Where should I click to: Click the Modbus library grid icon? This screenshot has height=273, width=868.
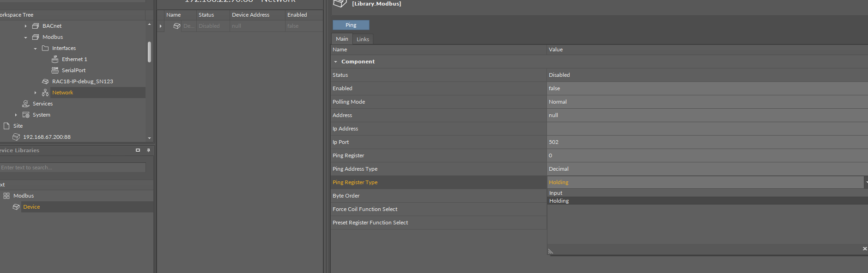pos(6,196)
